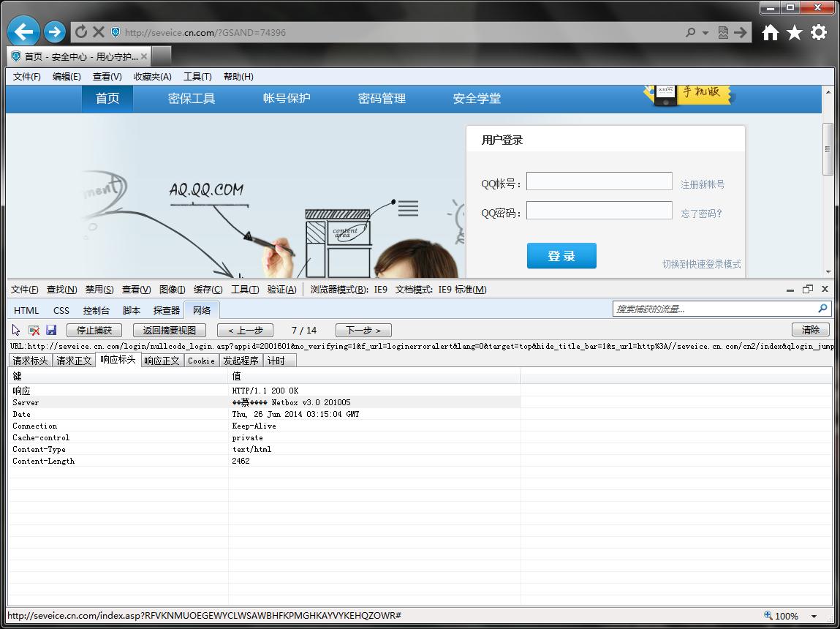
Task: Click the clear browser cache icon
Action: point(34,330)
